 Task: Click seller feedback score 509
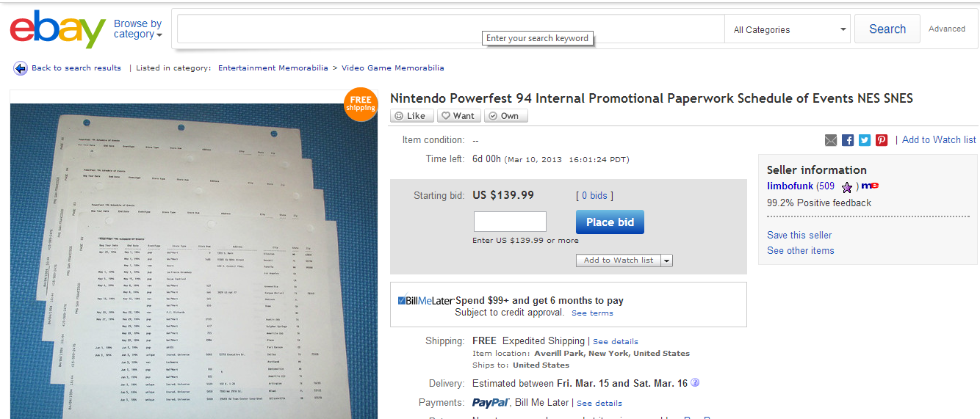coord(826,186)
